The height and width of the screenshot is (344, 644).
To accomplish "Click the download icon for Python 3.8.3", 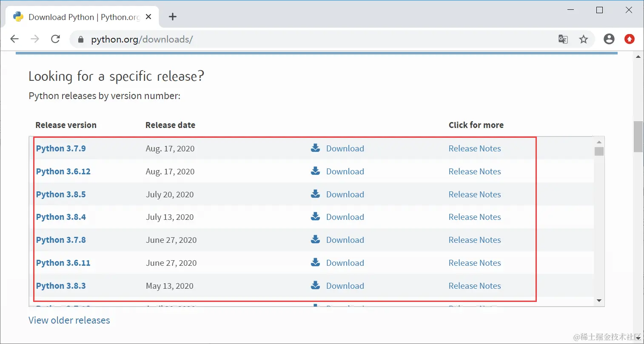I will (315, 285).
